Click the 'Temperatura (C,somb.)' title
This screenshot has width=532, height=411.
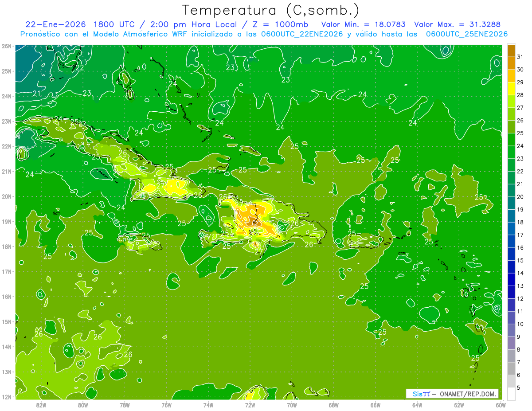pyautogui.click(x=270, y=11)
